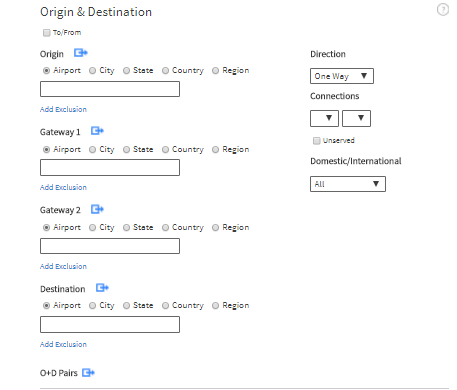Select the City radio under Origin

[93, 71]
